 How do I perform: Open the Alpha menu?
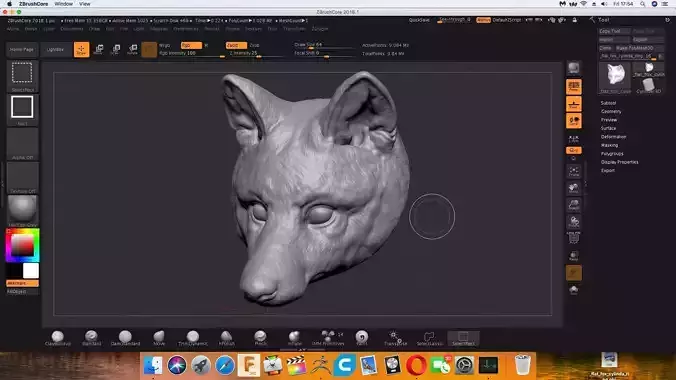[13, 29]
